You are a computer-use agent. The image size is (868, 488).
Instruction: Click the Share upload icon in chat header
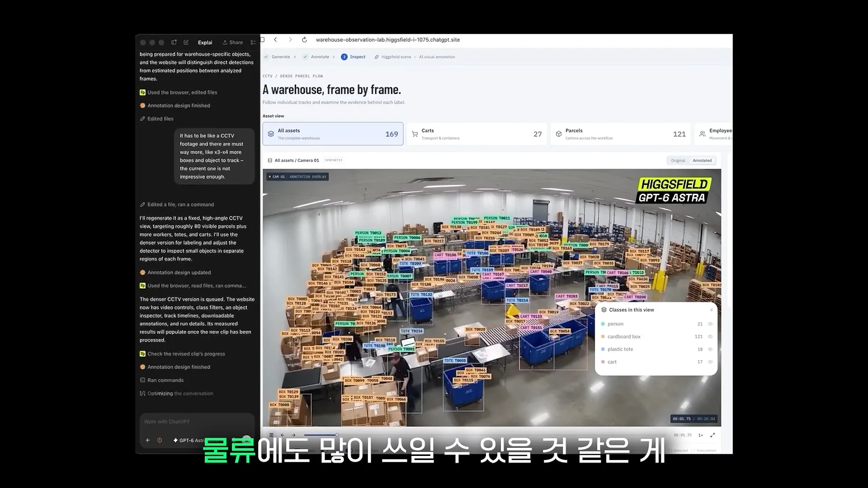(225, 42)
